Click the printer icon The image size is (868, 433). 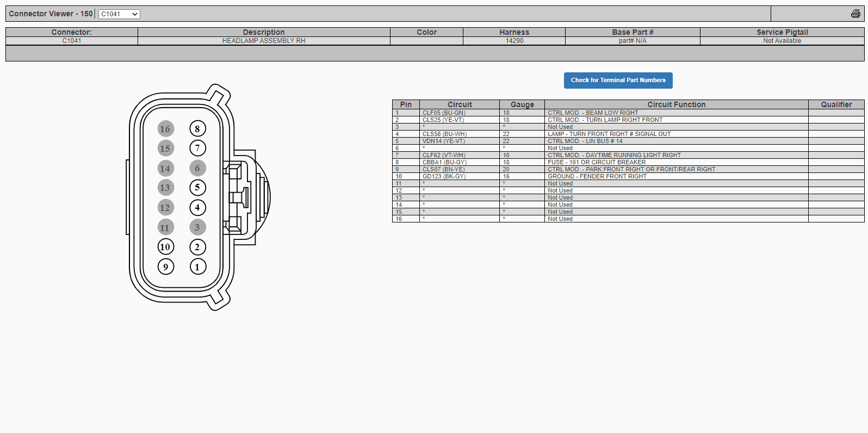pyautogui.click(x=855, y=14)
